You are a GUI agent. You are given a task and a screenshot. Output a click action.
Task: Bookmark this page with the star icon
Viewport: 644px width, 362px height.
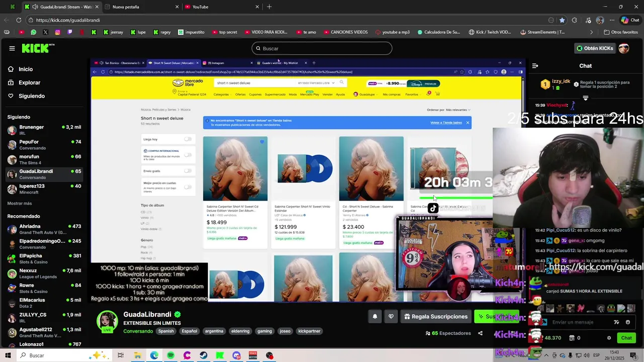tap(562, 20)
